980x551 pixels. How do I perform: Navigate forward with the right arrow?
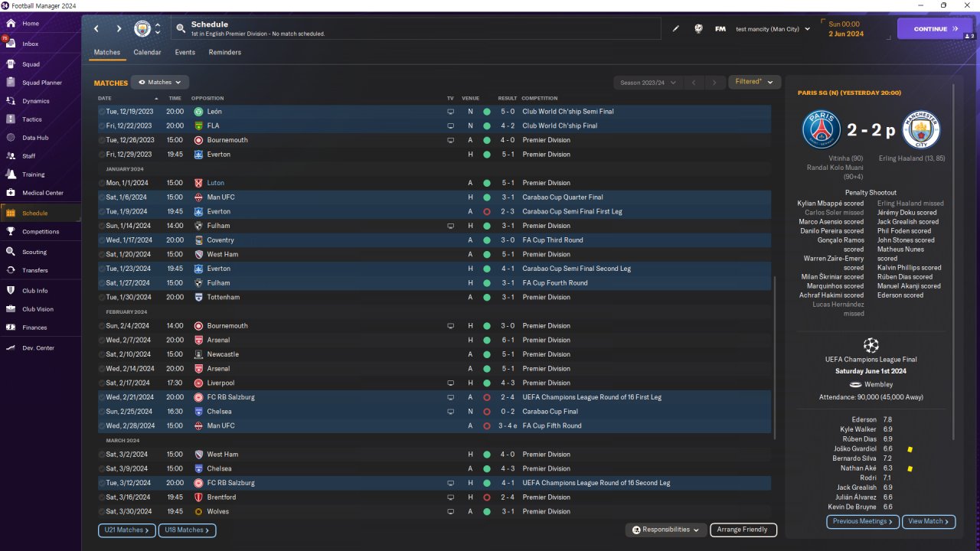click(119, 29)
